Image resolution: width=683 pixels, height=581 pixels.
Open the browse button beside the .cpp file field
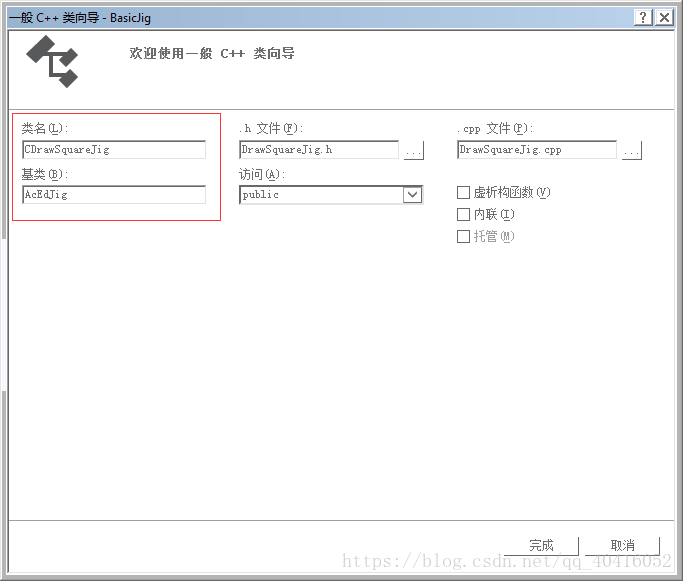point(632,150)
